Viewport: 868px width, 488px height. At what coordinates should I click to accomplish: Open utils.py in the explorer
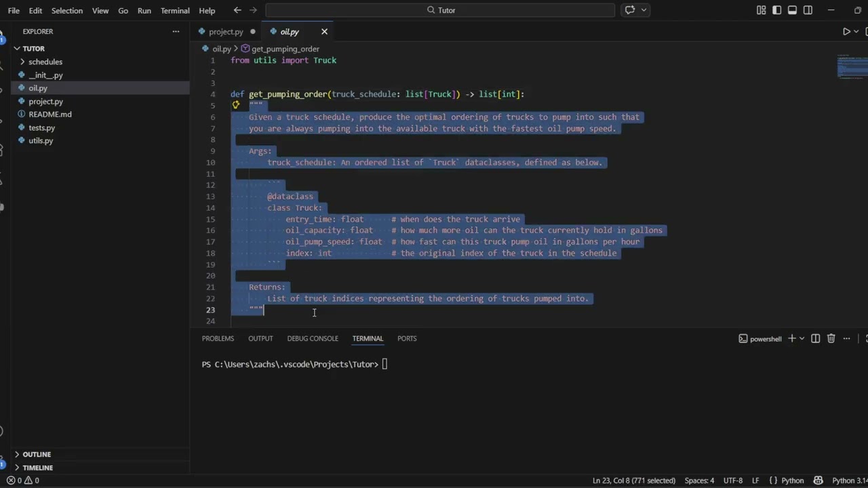(x=40, y=140)
